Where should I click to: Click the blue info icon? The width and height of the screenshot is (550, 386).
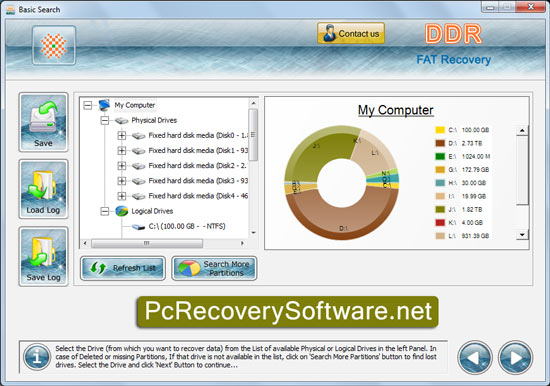tap(37, 357)
